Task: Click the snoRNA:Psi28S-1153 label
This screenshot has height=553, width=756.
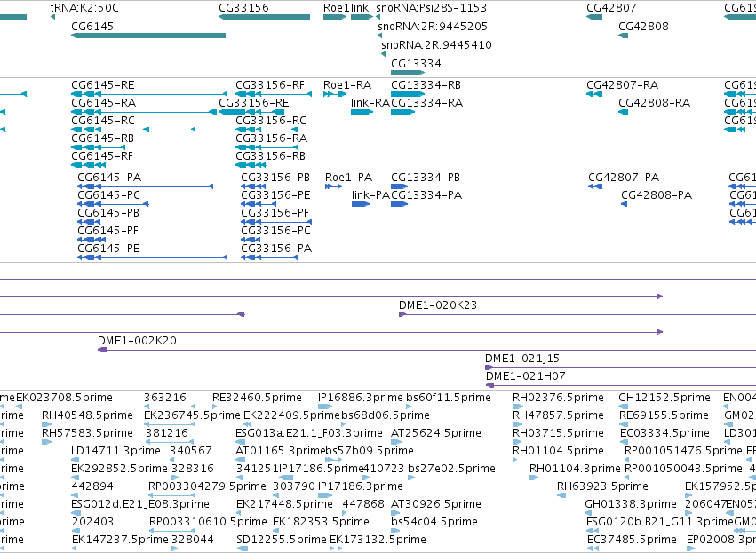Action: click(432, 8)
